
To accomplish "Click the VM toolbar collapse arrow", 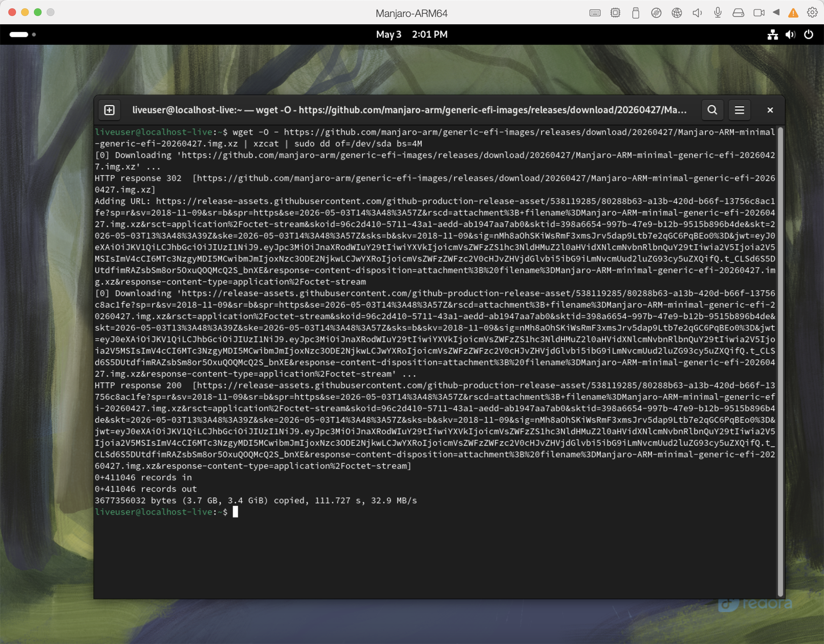I will point(776,12).
